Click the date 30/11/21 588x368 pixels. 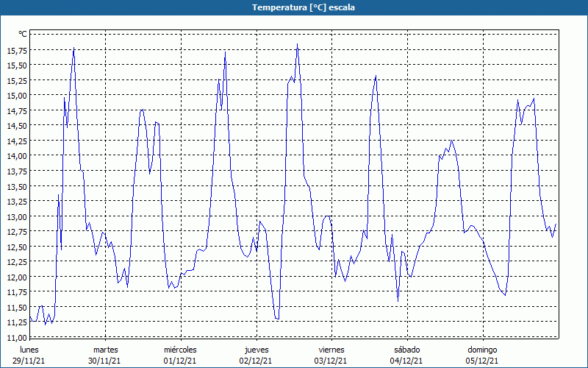[104, 361]
